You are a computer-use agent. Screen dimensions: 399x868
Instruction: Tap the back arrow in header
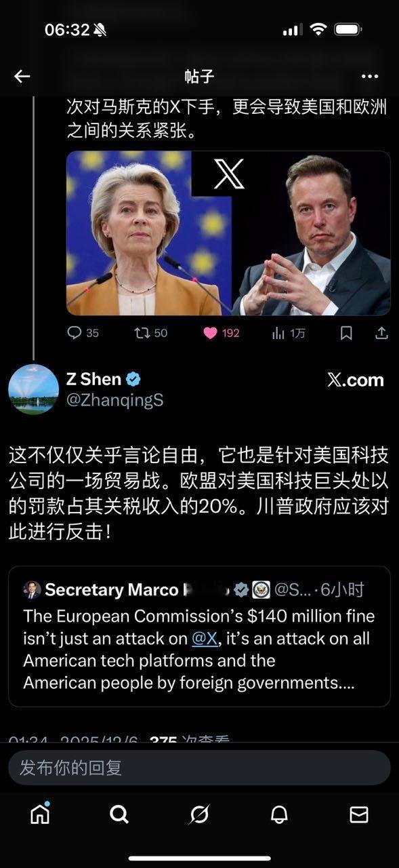click(x=22, y=76)
